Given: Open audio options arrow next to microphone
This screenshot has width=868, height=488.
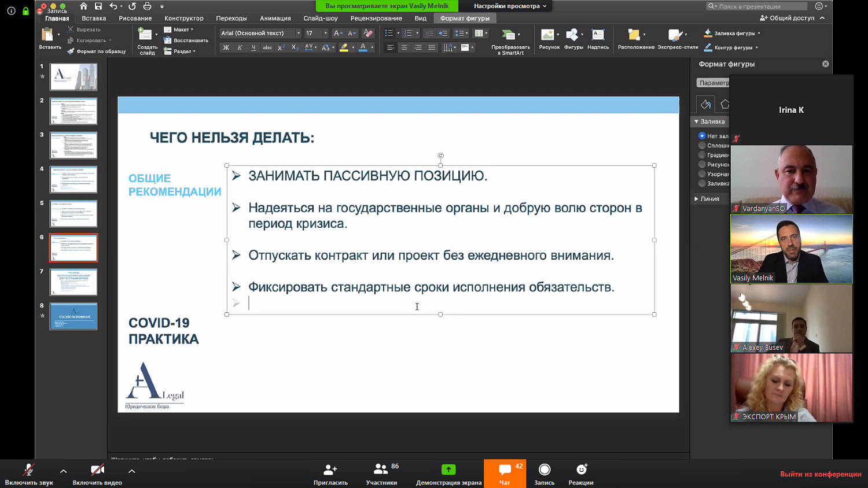Looking at the screenshot, I should point(63,471).
